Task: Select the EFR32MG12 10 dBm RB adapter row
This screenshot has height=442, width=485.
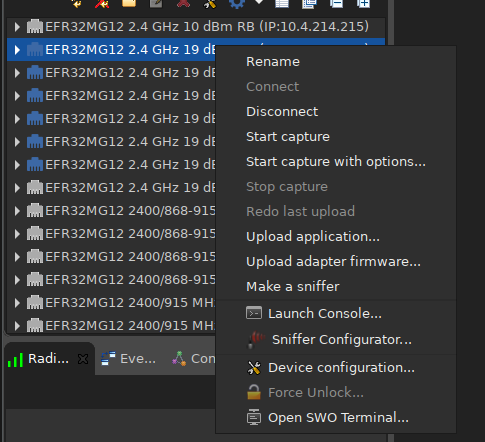Action: coord(196,27)
